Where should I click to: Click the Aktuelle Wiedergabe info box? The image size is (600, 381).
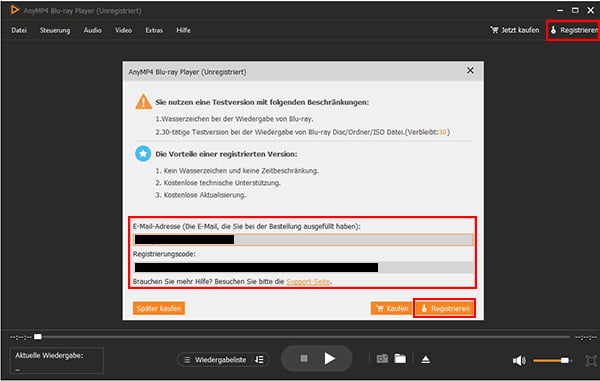[x=57, y=360]
